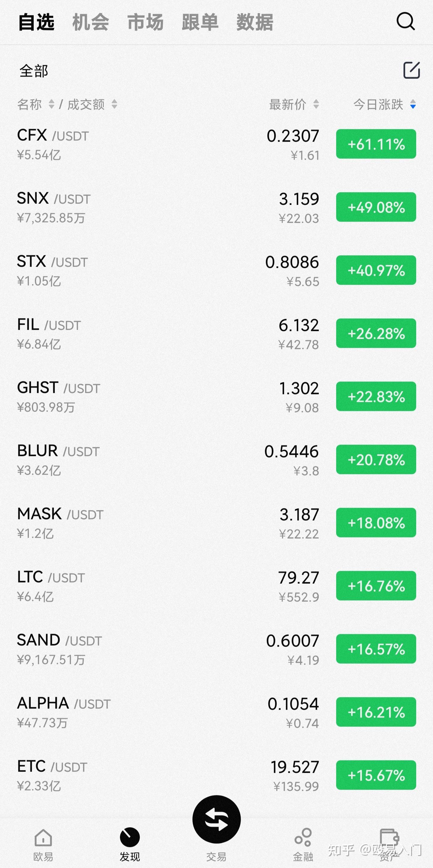
Task: Sort by 最新价 latest price
Action: (294, 104)
